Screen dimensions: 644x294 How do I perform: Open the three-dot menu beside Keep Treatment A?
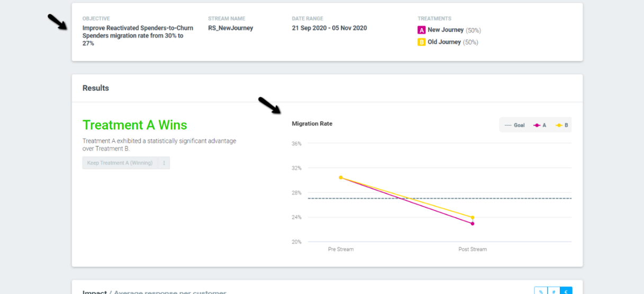point(164,163)
